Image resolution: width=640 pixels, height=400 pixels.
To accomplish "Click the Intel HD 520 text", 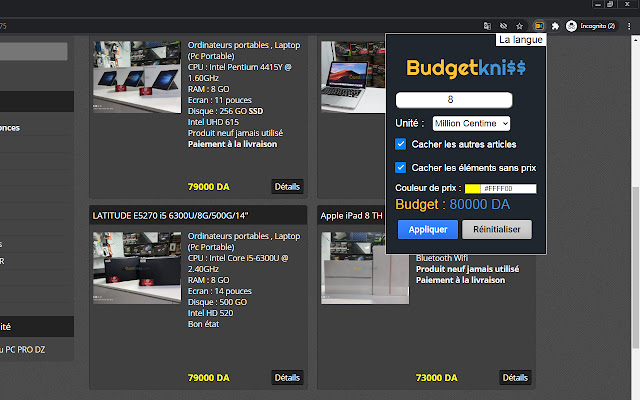I will pyautogui.click(x=210, y=313).
